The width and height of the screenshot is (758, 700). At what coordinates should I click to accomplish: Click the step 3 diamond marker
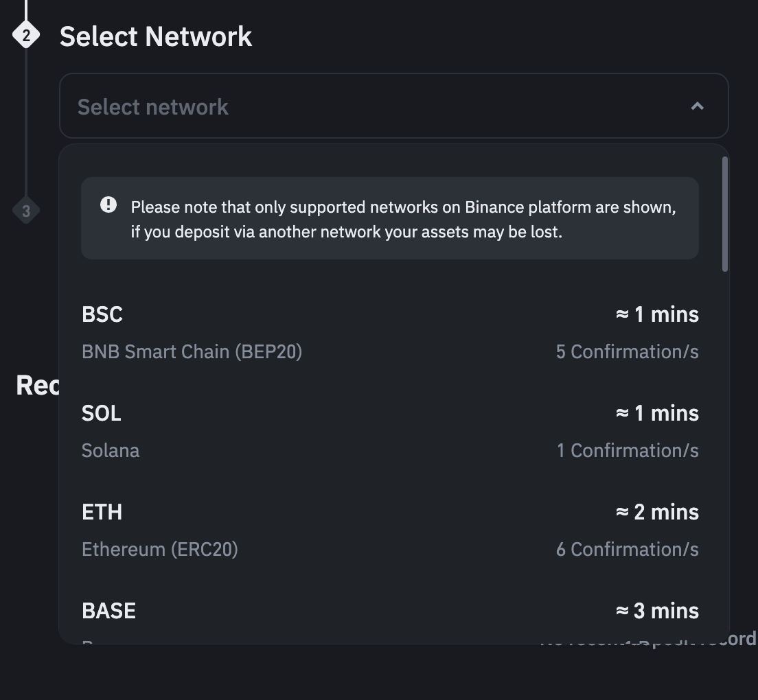point(26,211)
